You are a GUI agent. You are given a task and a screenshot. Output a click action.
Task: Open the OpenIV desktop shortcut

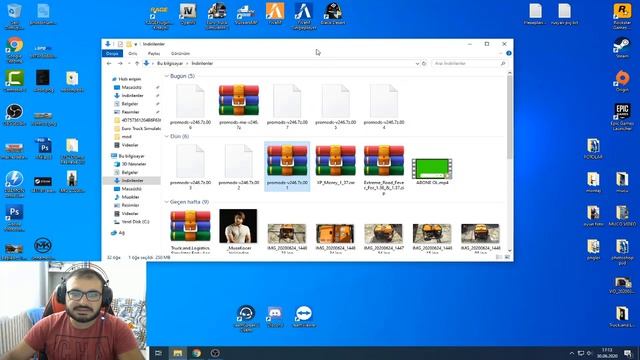(x=188, y=14)
